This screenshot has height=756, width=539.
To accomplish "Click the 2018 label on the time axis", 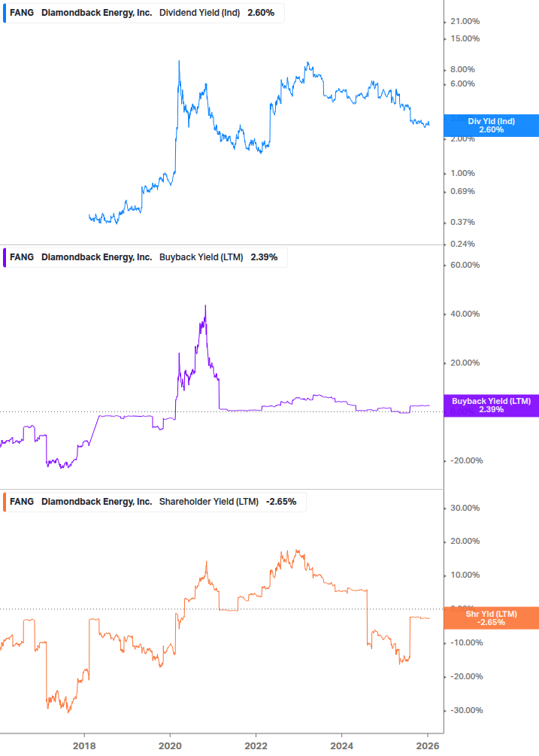I will tap(84, 745).
